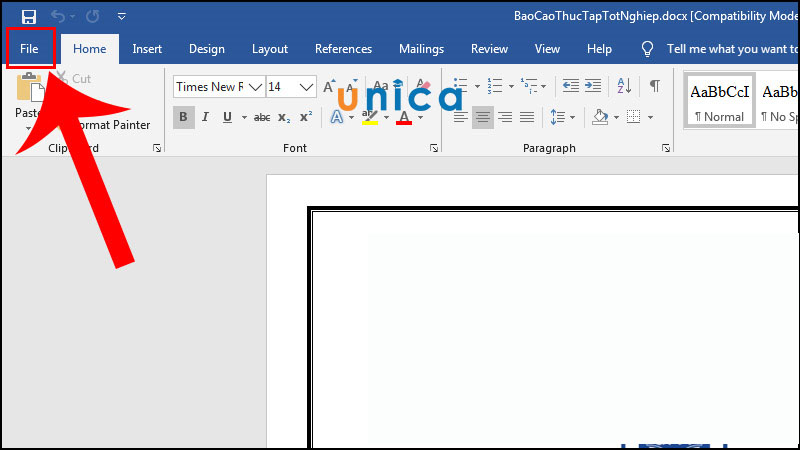Image resolution: width=800 pixels, height=450 pixels.
Task: Click Justify alignment icon
Action: [x=527, y=117]
